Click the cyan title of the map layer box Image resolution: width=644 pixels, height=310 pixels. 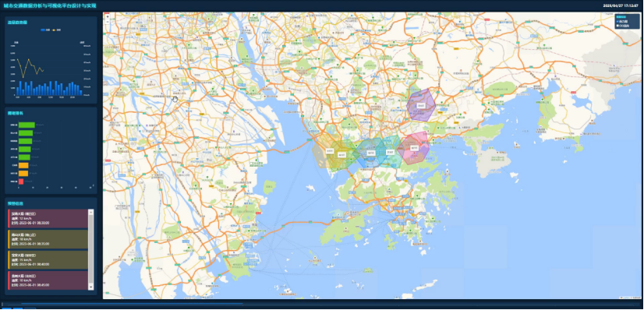tap(620, 17)
